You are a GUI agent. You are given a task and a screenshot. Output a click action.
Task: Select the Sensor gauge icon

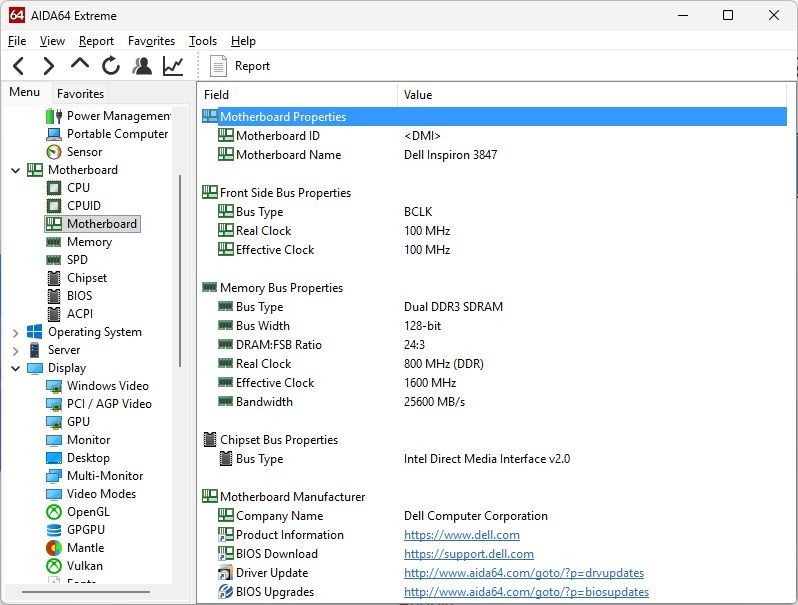[53, 152]
